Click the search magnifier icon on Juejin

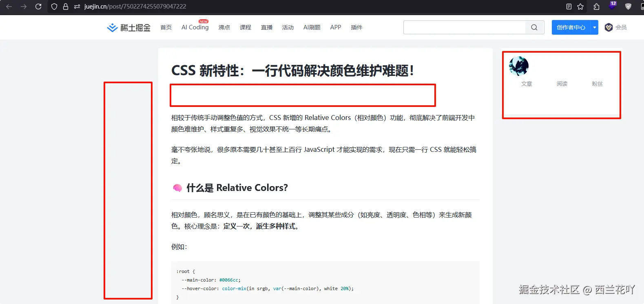coord(534,27)
